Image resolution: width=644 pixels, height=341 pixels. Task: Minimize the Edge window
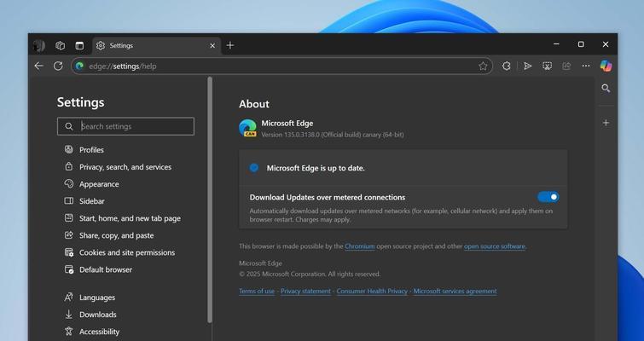pos(556,44)
